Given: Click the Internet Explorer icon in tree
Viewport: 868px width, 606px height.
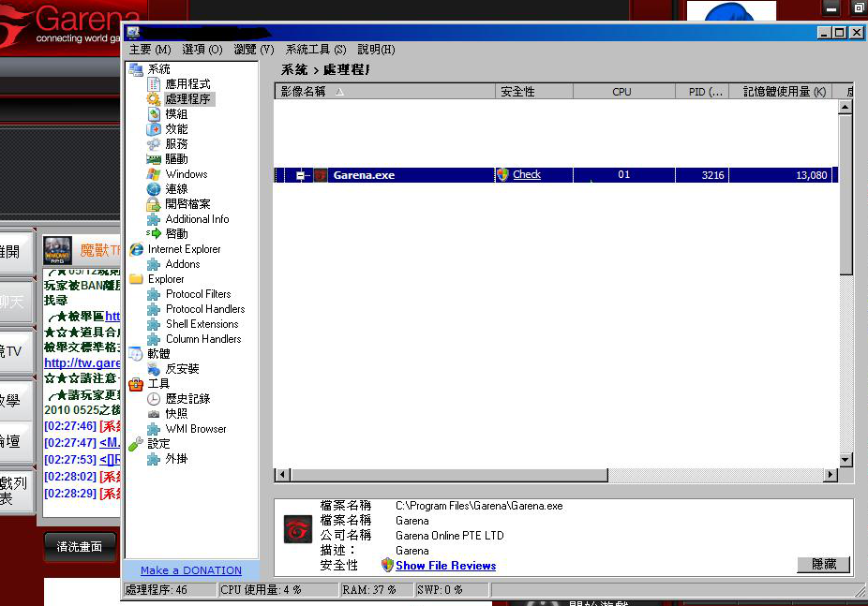Looking at the screenshot, I should (136, 249).
